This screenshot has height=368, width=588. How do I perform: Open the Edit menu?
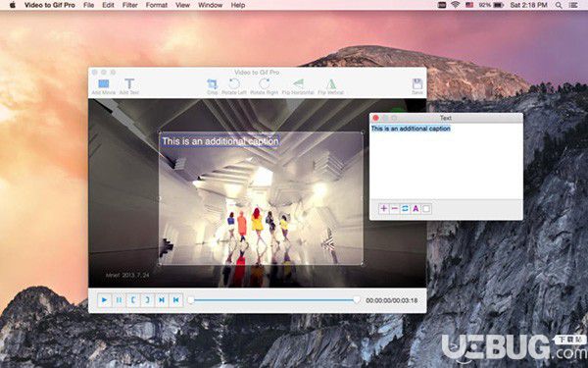108,5
